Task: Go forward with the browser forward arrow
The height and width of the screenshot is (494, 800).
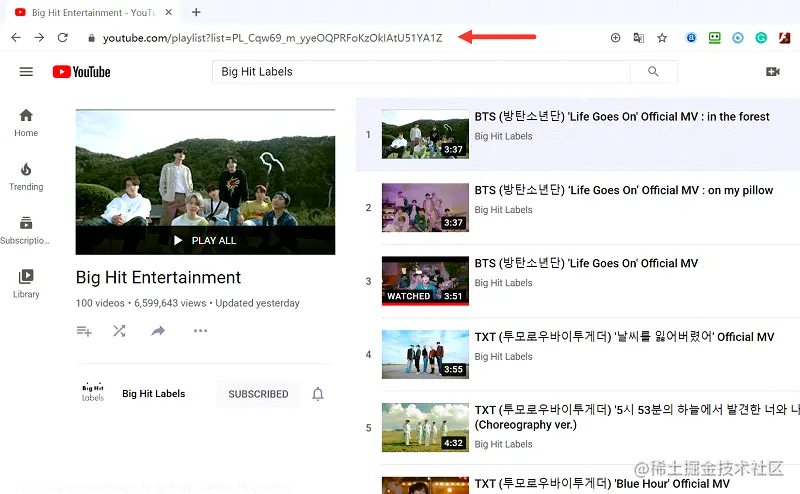Action: coord(39,37)
